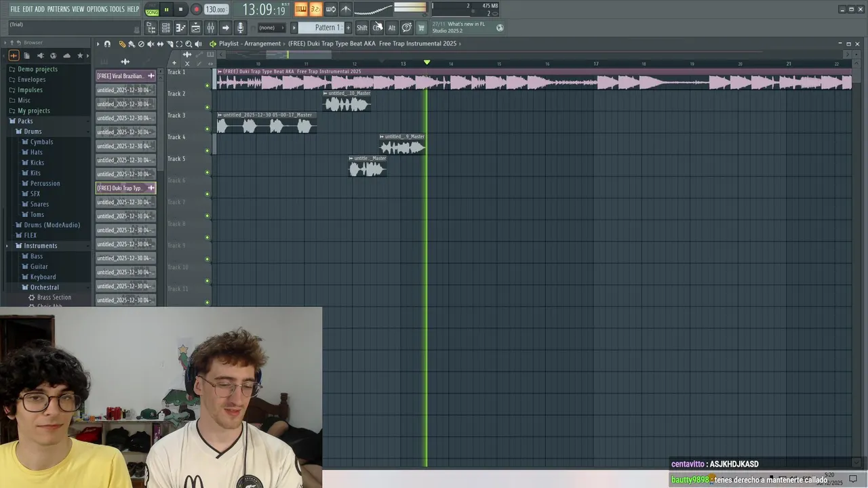This screenshot has height=488, width=868.
Task: Toggle the 3.2.1 countdown before recording icon
Action: coord(316,9)
